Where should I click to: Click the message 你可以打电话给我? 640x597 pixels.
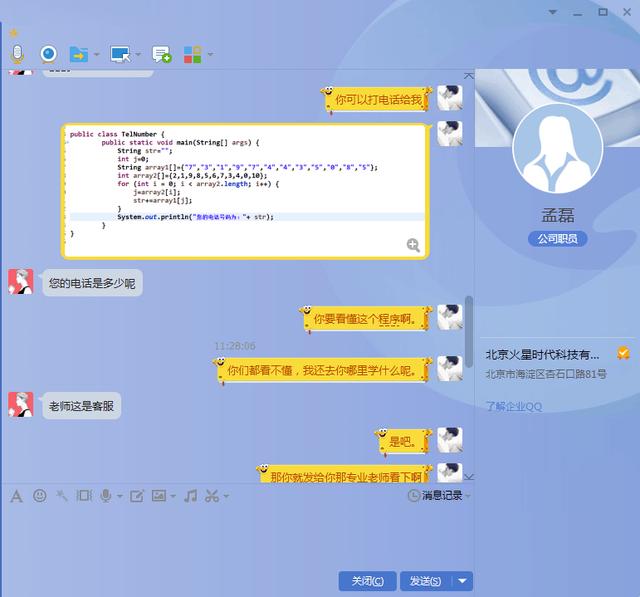pyautogui.click(x=378, y=100)
